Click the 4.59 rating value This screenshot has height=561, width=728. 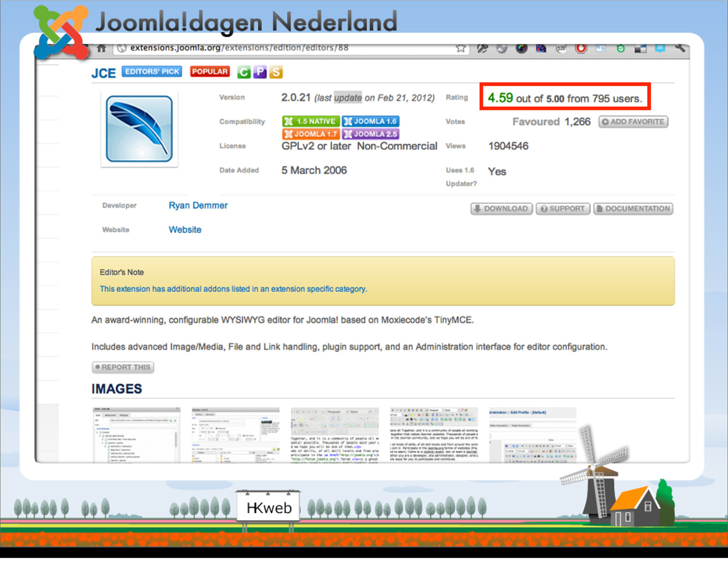tap(500, 98)
